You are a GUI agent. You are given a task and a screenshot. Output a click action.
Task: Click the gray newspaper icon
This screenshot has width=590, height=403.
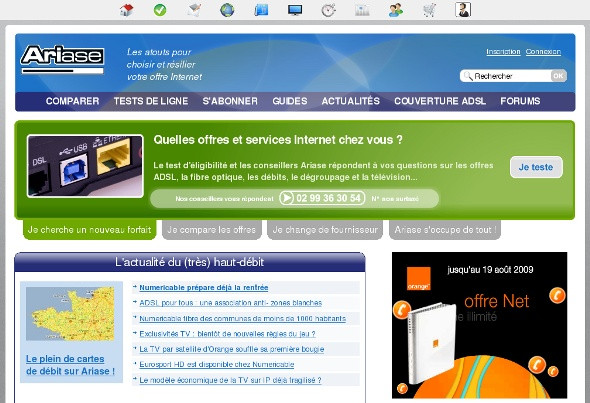362,10
